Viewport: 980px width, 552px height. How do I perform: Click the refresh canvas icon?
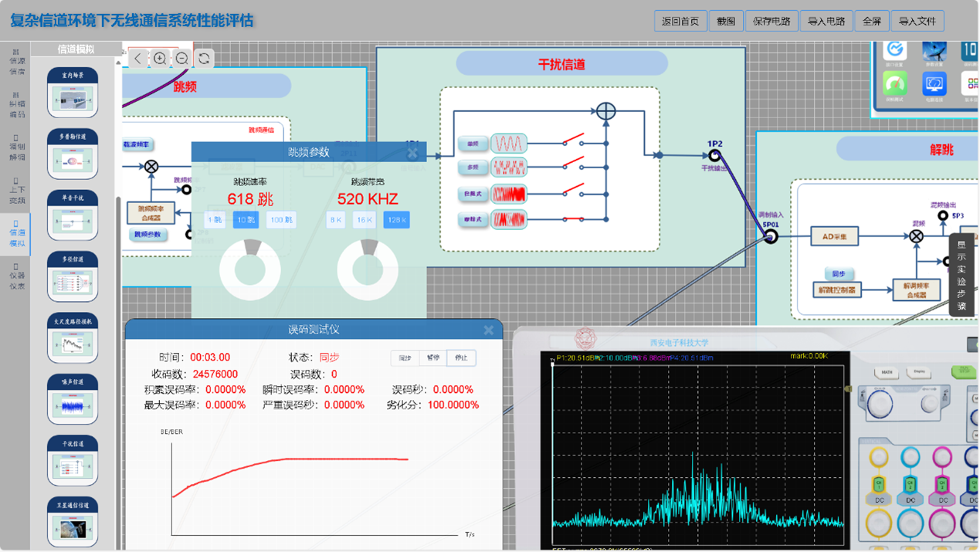pyautogui.click(x=204, y=59)
